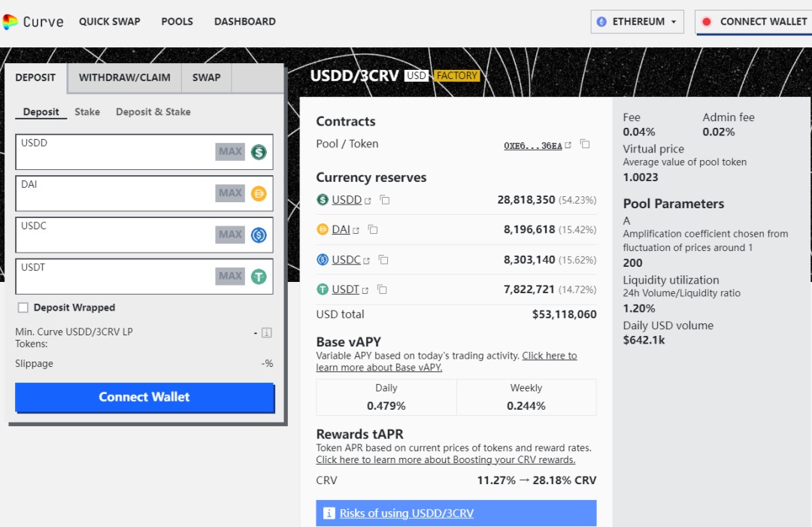Copy the pool contract address
812x527 pixels.
click(x=585, y=144)
